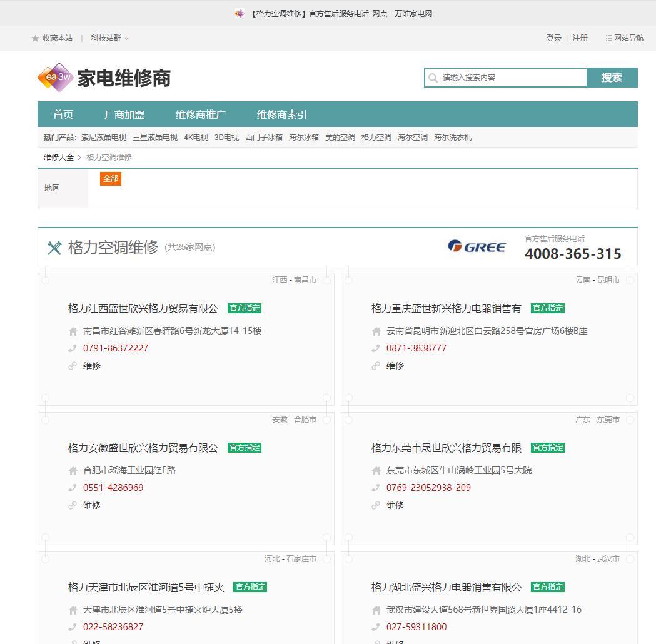This screenshot has width=656, height=644.
Task: Click the 登录 link
Action: coord(554,38)
